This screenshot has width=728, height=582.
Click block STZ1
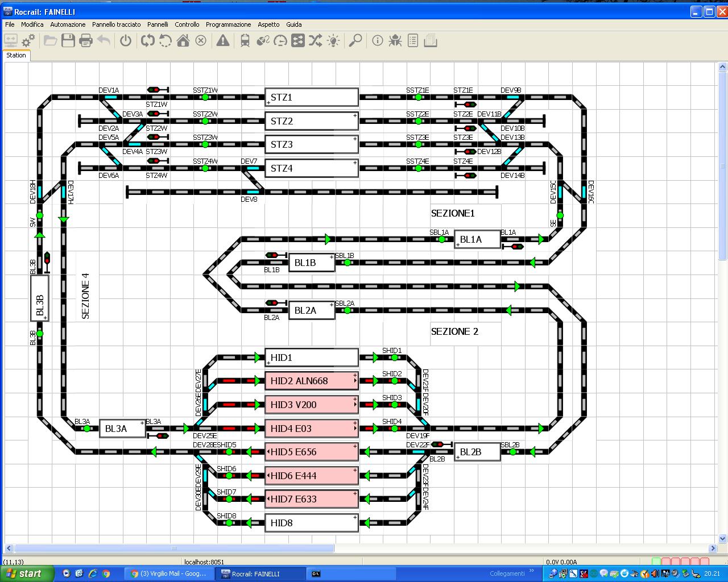pos(312,97)
